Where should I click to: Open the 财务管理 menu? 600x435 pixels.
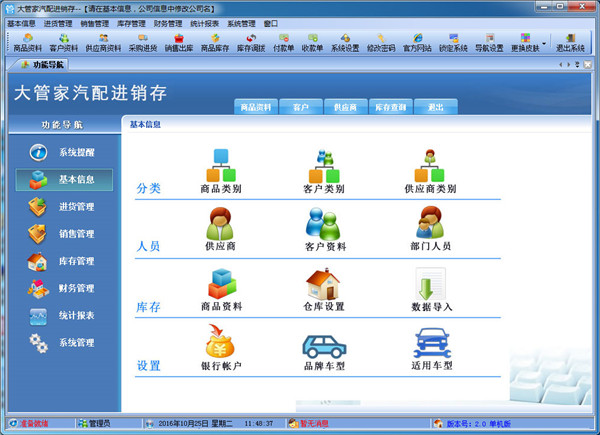point(168,24)
